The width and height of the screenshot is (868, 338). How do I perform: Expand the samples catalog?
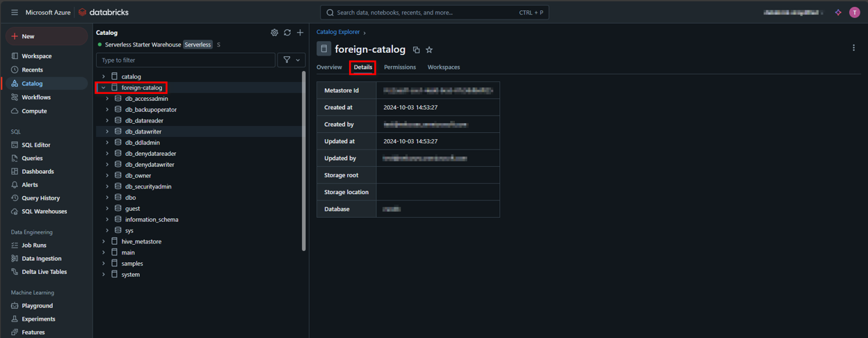tap(104, 264)
